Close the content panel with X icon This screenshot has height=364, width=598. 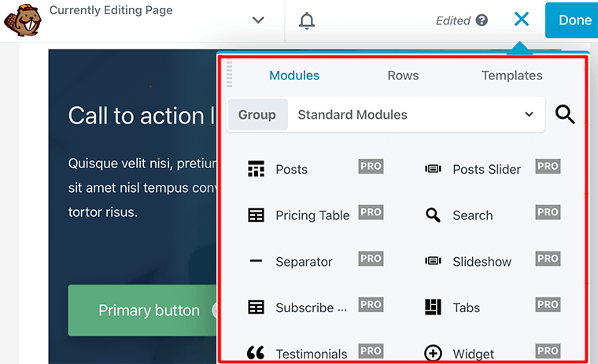pos(521,20)
